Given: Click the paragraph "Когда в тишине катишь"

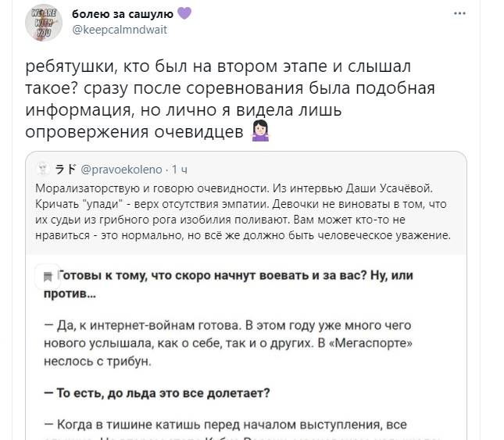Looking at the screenshot, I should (x=234, y=424).
